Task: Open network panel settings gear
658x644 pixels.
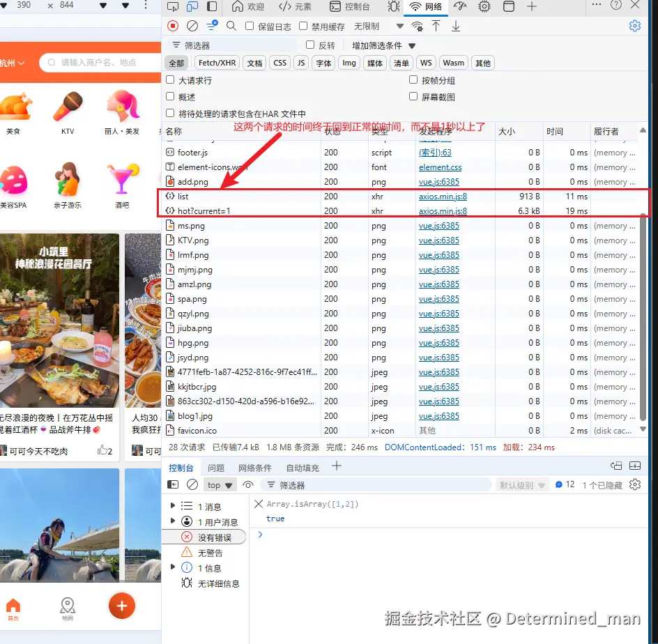Action: pyautogui.click(x=635, y=26)
